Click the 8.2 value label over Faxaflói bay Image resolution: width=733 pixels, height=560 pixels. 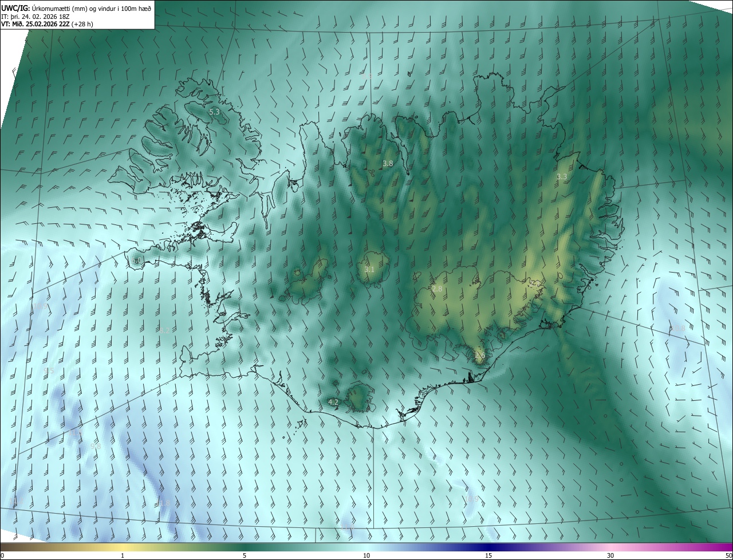(x=164, y=330)
